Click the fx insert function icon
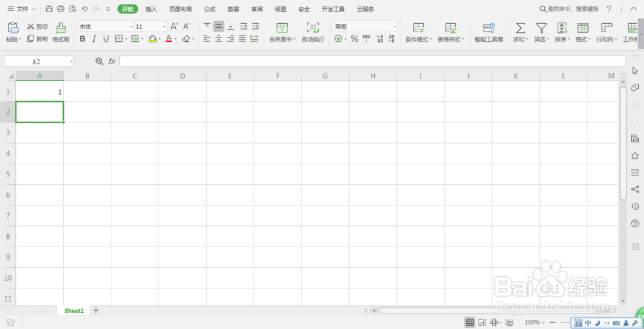The height and width of the screenshot is (329, 644). tap(111, 61)
